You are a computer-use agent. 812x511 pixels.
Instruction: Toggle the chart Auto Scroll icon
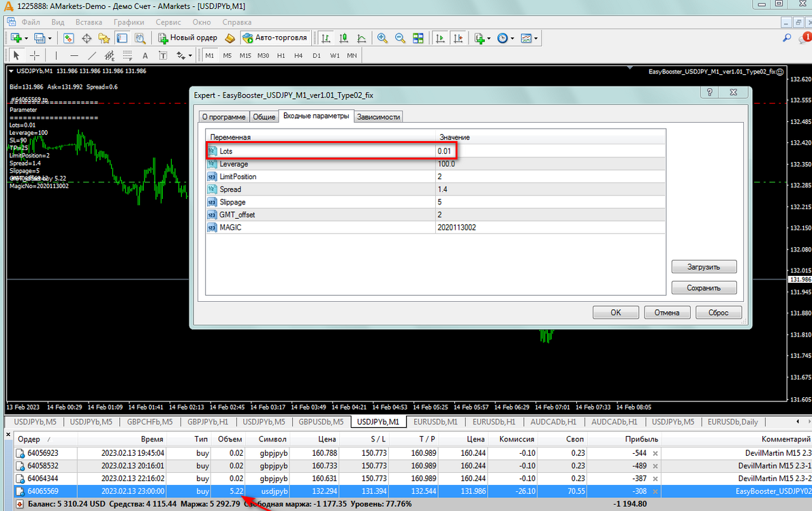tap(440, 37)
